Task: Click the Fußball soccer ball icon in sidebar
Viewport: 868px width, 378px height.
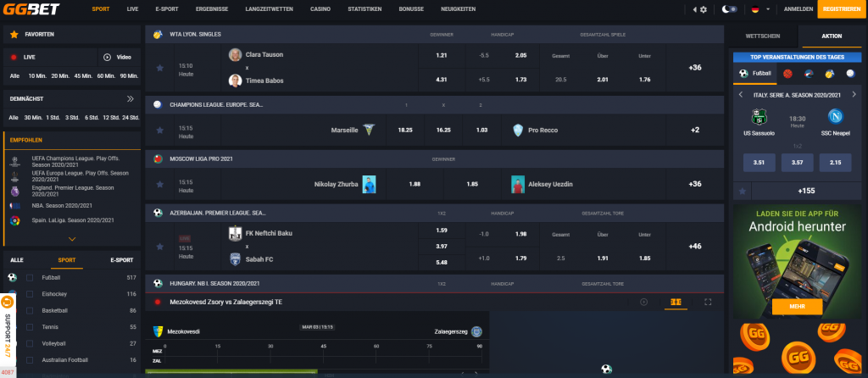Action: (x=12, y=278)
